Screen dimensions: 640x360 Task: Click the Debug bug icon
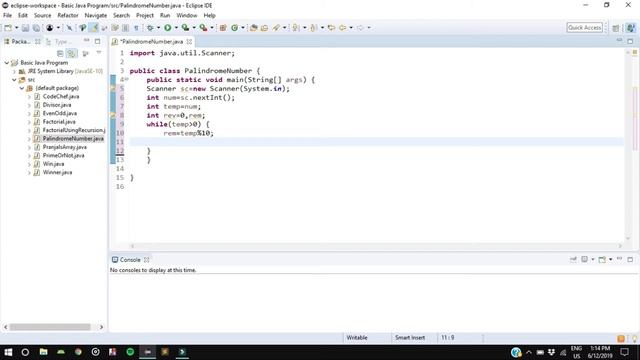click(x=150, y=28)
